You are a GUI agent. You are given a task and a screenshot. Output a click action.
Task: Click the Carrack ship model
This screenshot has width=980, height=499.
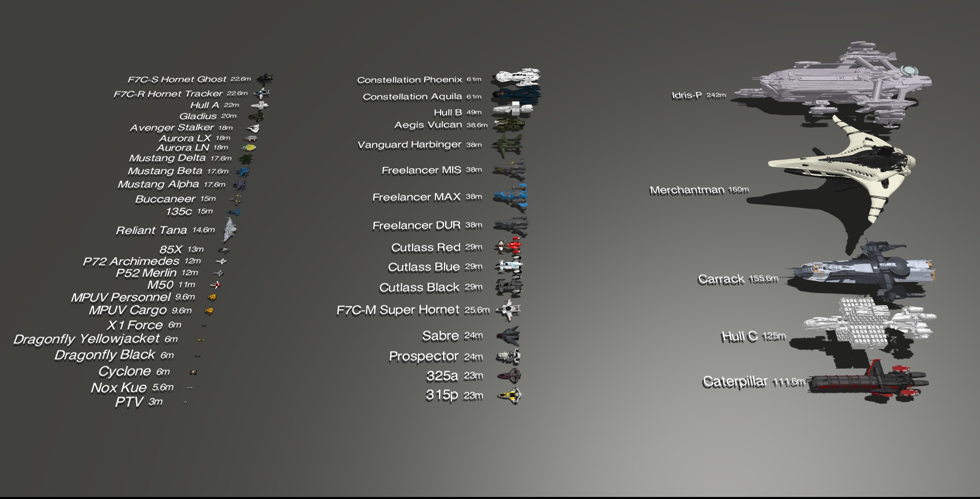coord(863,271)
